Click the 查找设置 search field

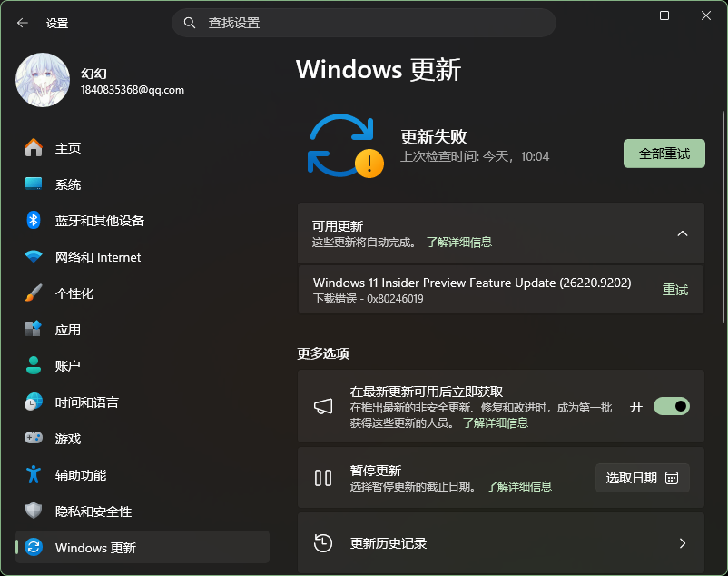(364, 23)
